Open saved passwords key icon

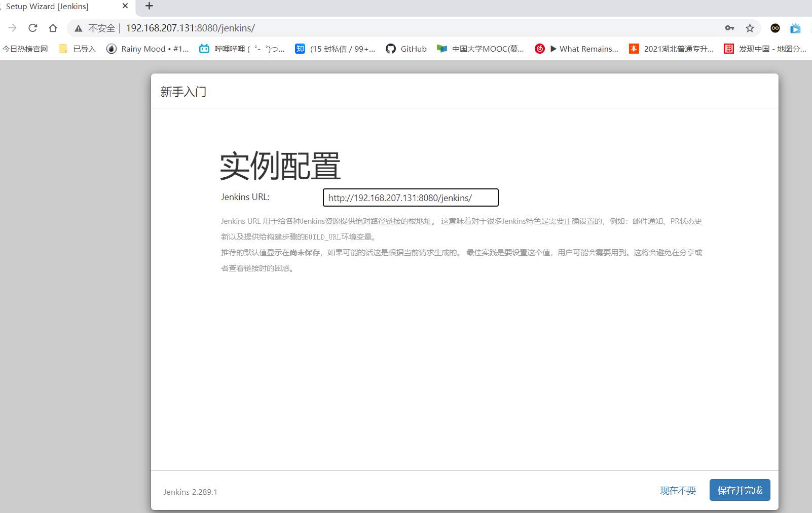729,28
